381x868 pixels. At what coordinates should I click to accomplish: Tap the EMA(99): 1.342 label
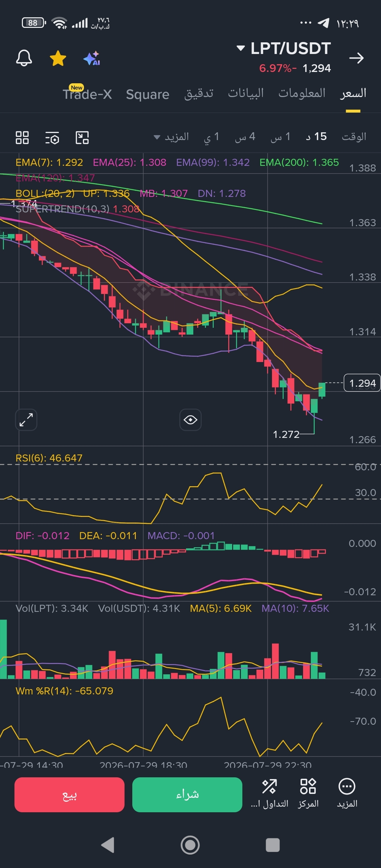[x=213, y=162]
